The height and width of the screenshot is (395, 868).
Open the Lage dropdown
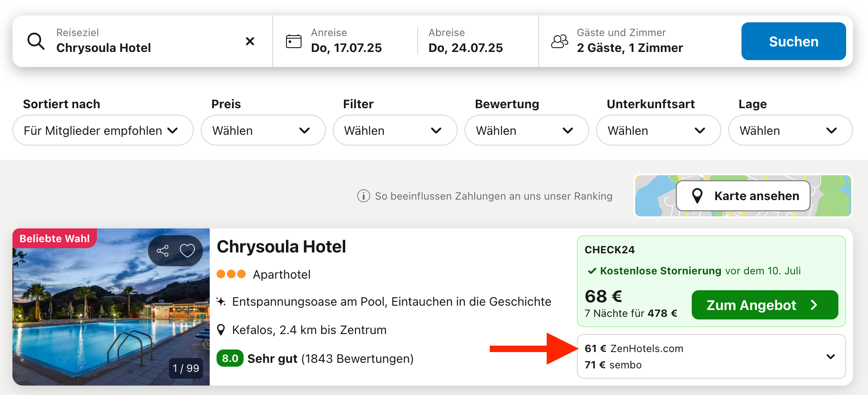coord(790,130)
